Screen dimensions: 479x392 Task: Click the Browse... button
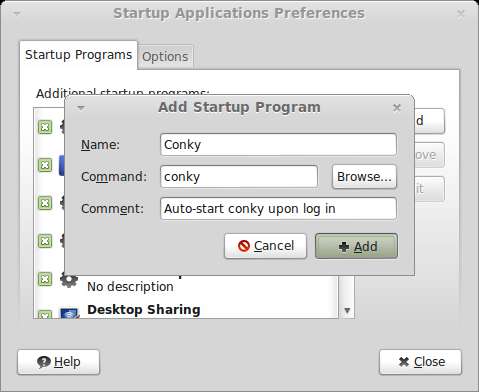[364, 177]
